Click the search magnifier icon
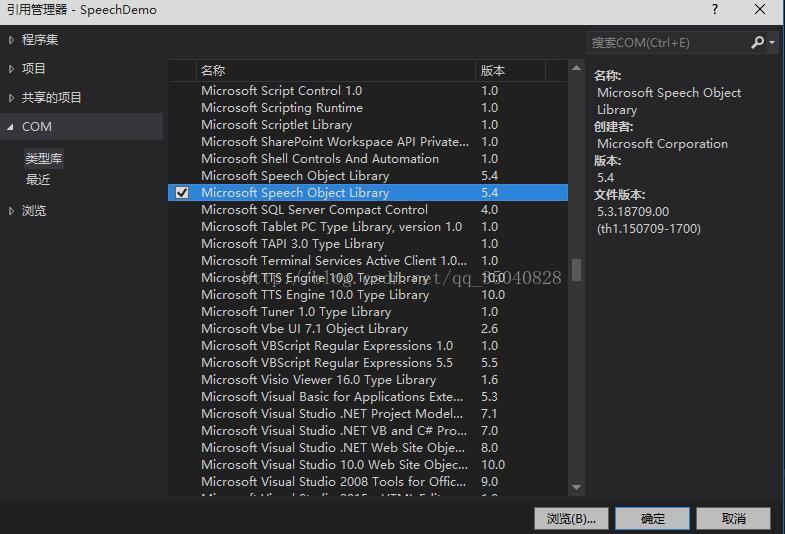Image resolution: width=785 pixels, height=534 pixels. [757, 43]
